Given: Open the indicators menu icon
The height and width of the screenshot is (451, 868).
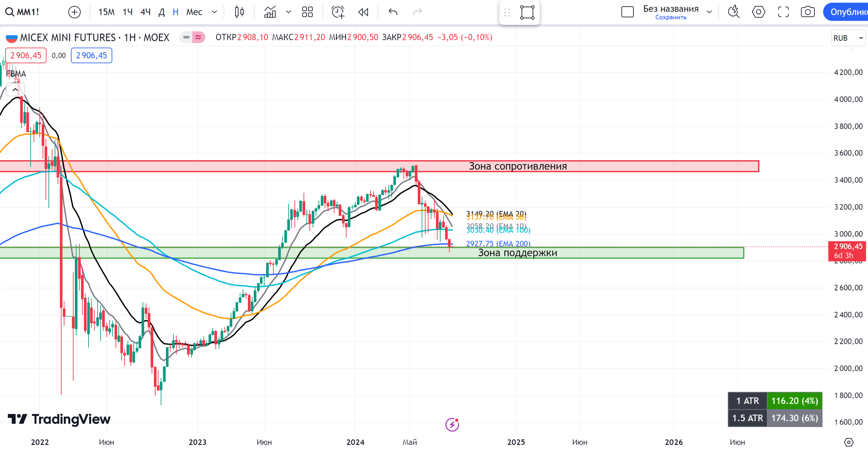Looking at the screenshot, I should (x=270, y=12).
